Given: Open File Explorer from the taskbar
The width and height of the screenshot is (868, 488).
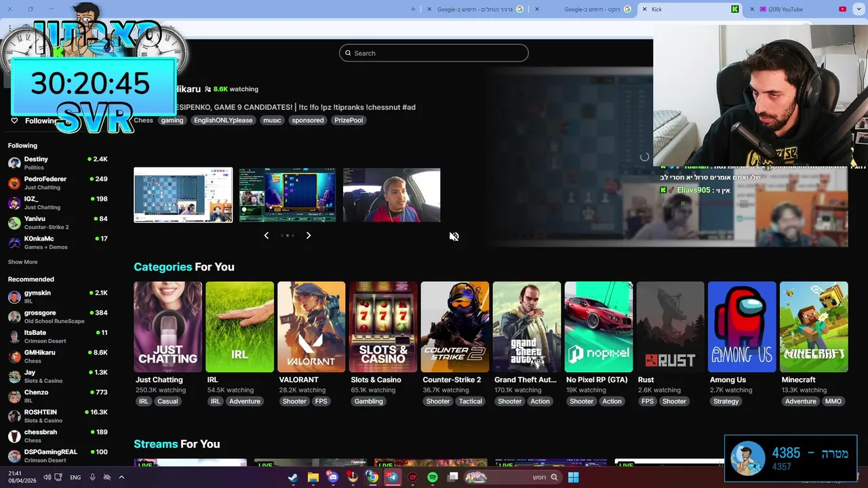Looking at the screenshot, I should point(313,477).
